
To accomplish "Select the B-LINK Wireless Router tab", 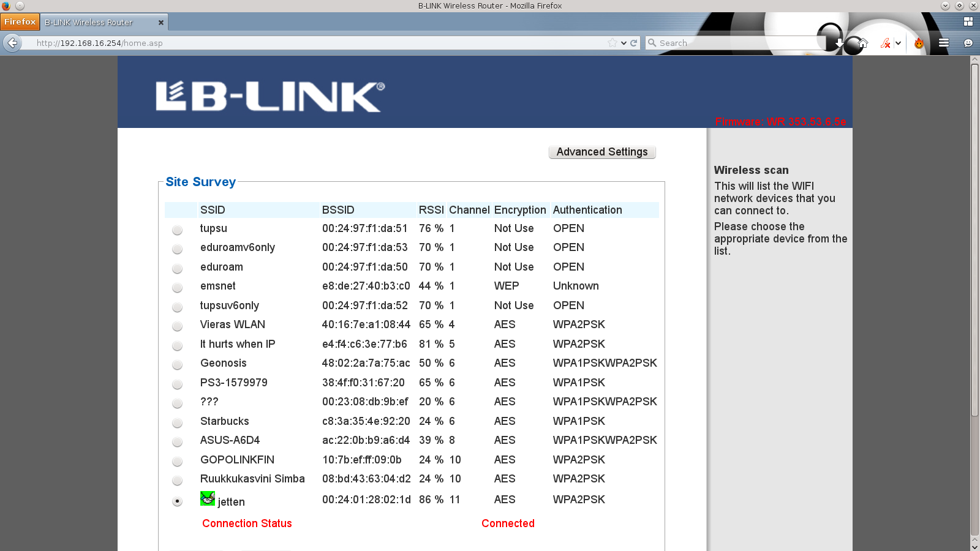I will [x=104, y=22].
